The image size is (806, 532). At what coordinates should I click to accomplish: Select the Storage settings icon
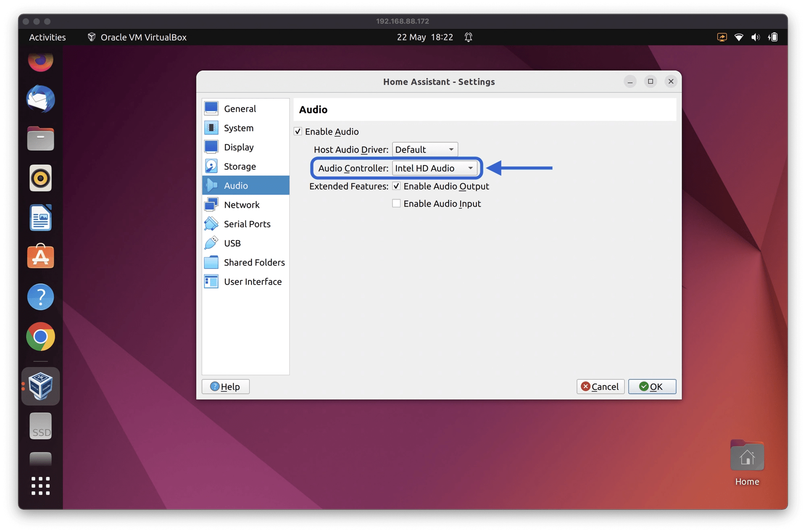[212, 166]
